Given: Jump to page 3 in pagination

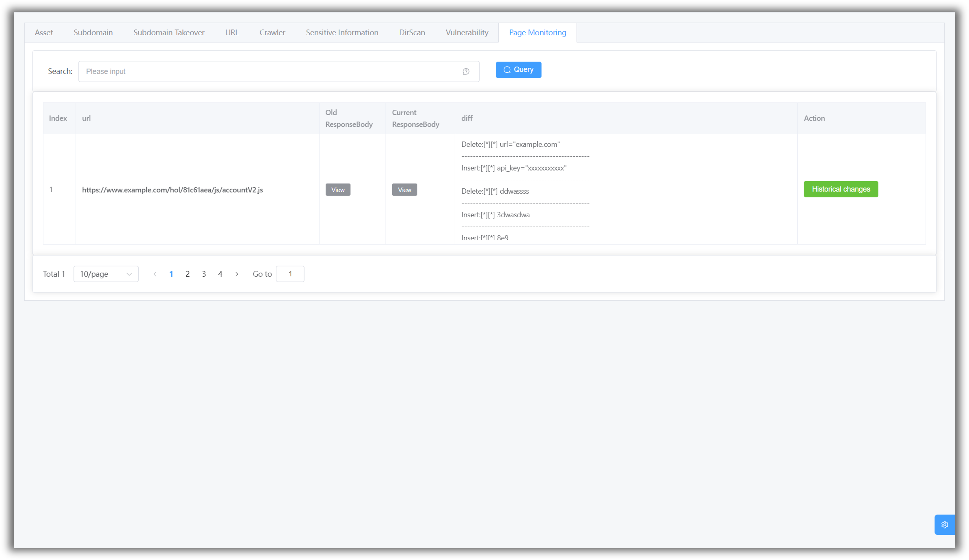Looking at the screenshot, I should [x=204, y=274].
